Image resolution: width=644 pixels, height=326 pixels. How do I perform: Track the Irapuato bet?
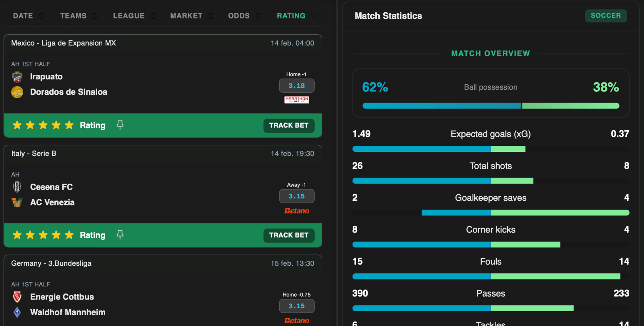pos(289,125)
